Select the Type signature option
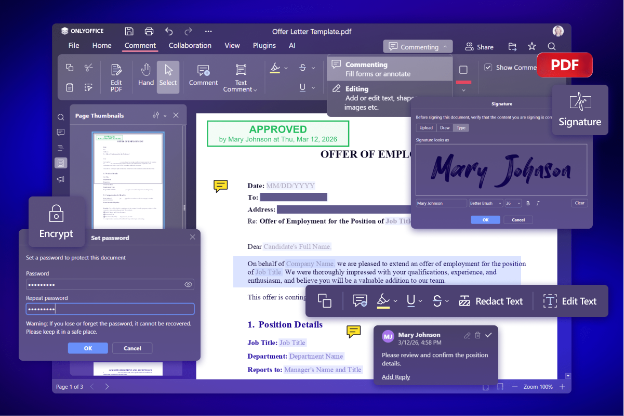The image size is (624, 416). tap(461, 128)
